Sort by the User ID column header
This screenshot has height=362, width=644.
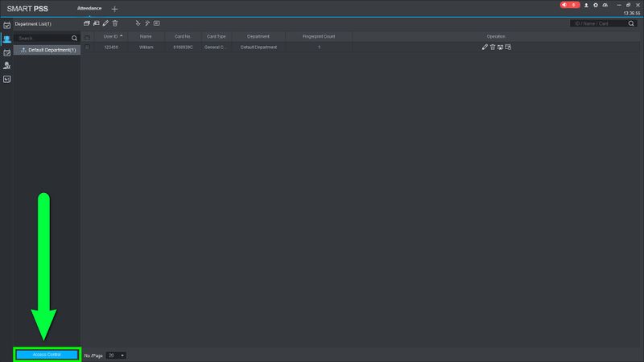[111, 36]
